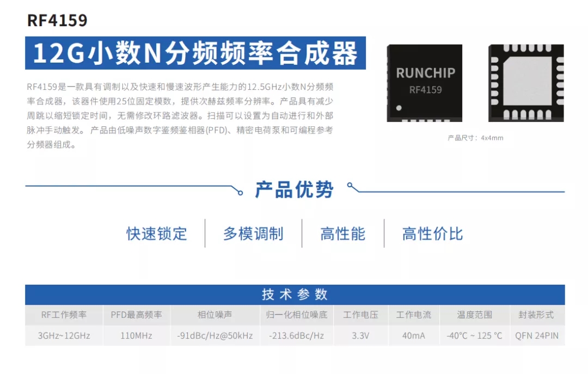
Task: Click the 产品优势 section heading
Action: click(x=294, y=189)
